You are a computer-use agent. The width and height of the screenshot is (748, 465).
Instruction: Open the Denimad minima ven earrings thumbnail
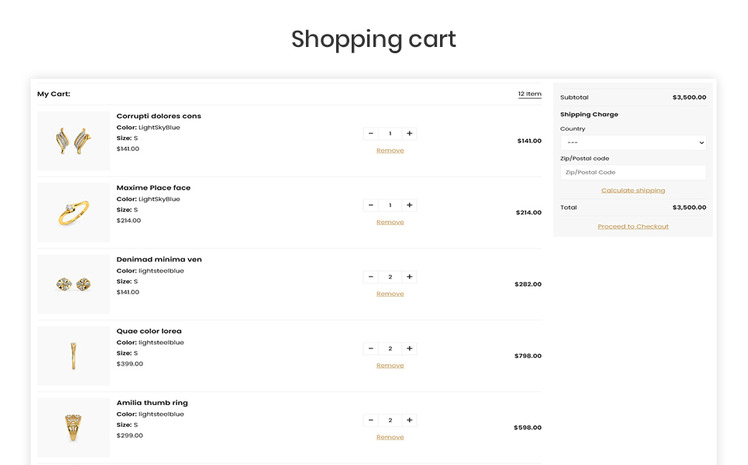[x=73, y=284]
